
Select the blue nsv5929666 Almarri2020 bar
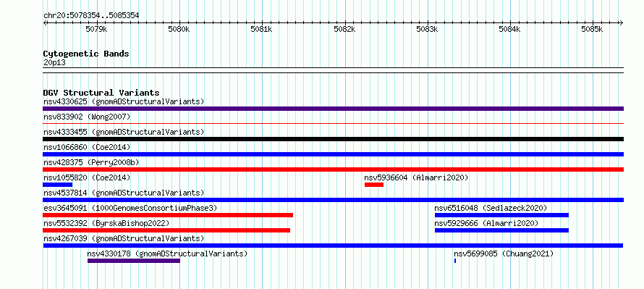(x=502, y=230)
